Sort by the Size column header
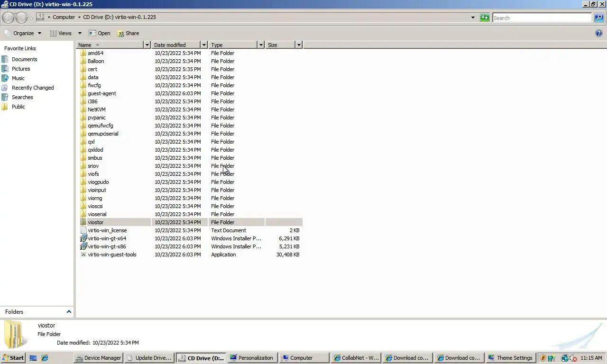Viewport: 607px width, 364px height. [x=280, y=45]
